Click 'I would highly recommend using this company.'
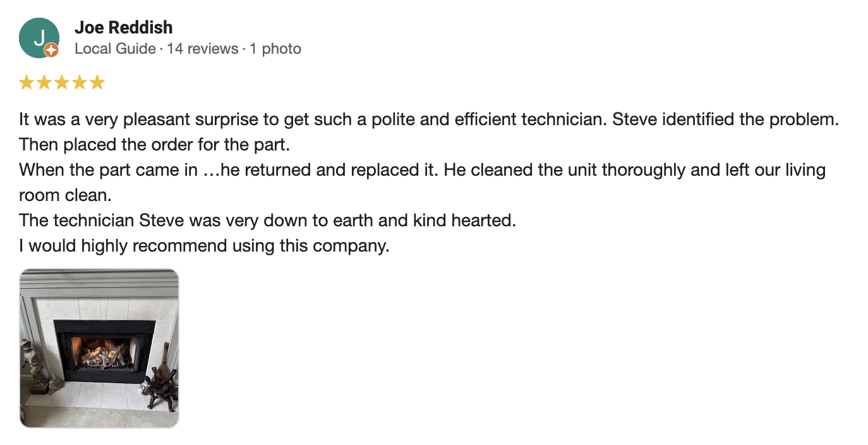The height and width of the screenshot is (445, 868). tap(204, 246)
